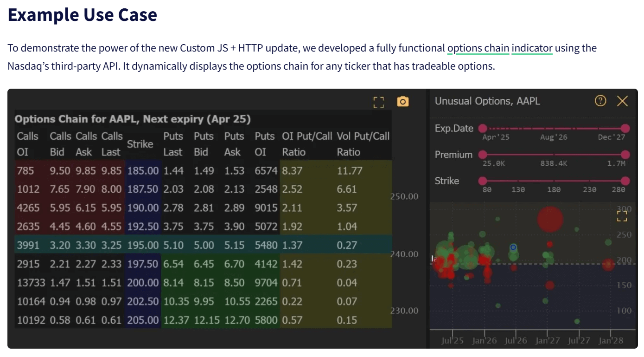Select the Premium slider left handle

(x=483, y=155)
